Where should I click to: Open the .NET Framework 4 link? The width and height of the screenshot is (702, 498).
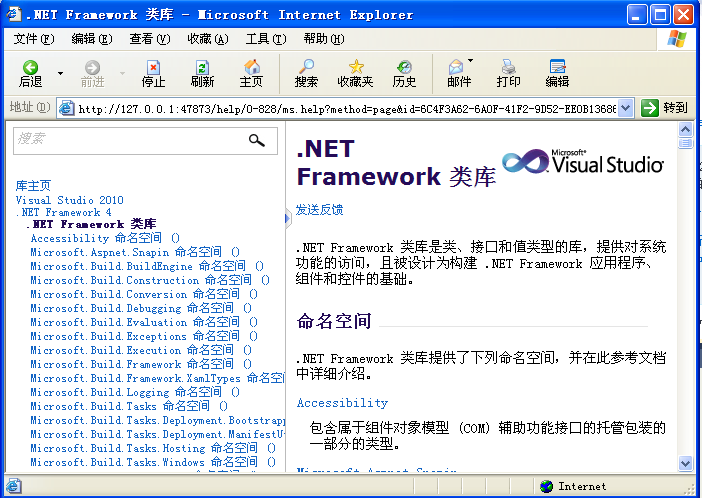[x=64, y=212]
